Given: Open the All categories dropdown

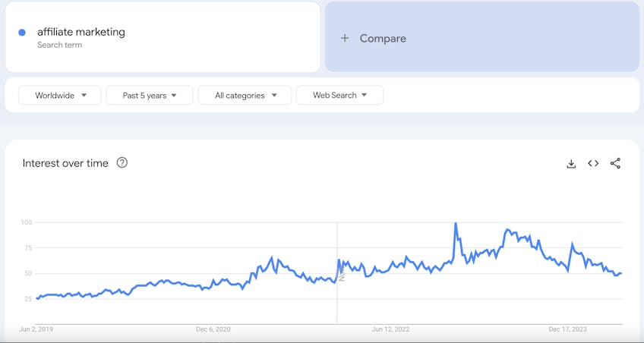Looking at the screenshot, I should 245,95.
